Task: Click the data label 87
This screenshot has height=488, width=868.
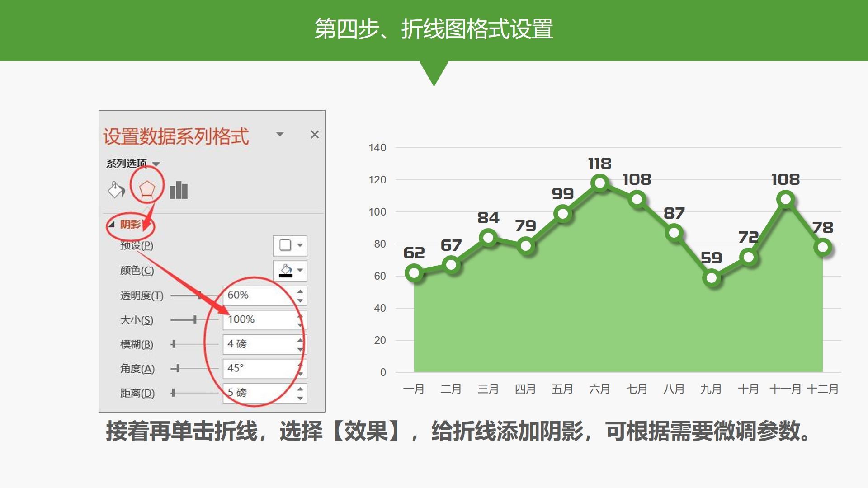Action: point(674,213)
